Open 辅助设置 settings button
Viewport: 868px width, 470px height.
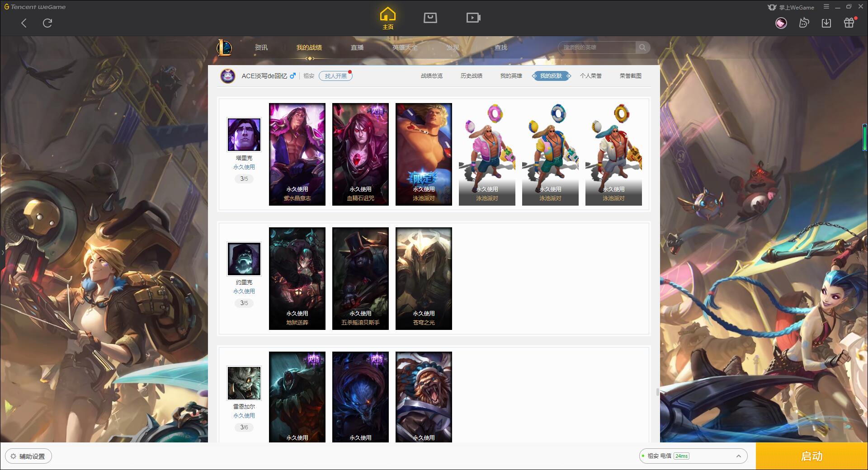pos(28,456)
